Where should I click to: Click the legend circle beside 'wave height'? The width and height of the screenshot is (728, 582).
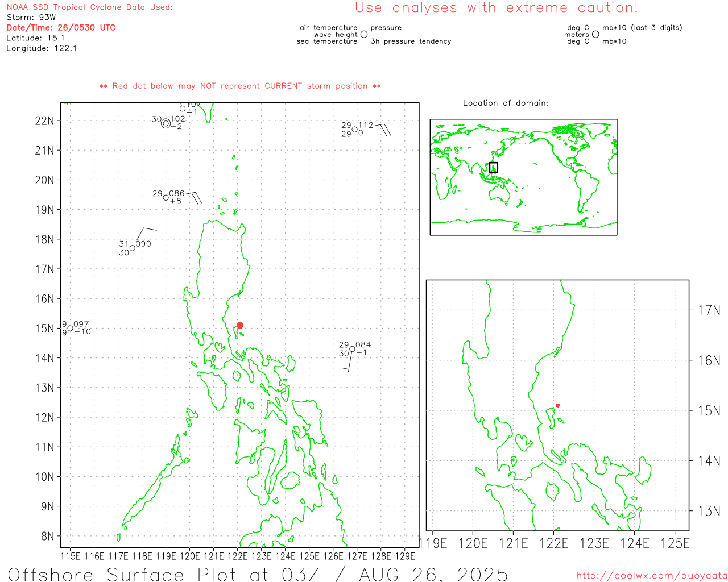coord(364,34)
